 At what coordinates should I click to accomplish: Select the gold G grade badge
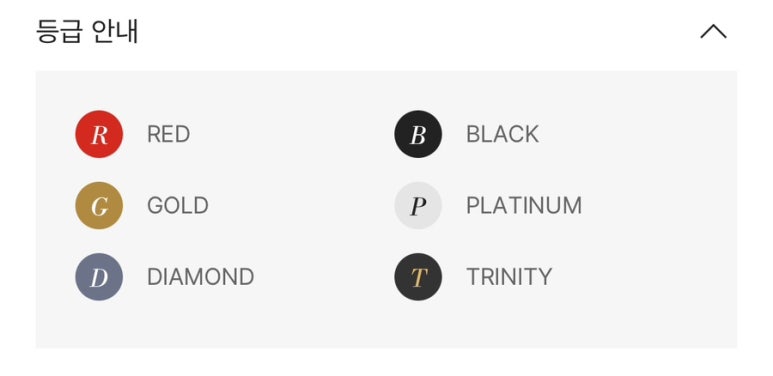pos(99,205)
